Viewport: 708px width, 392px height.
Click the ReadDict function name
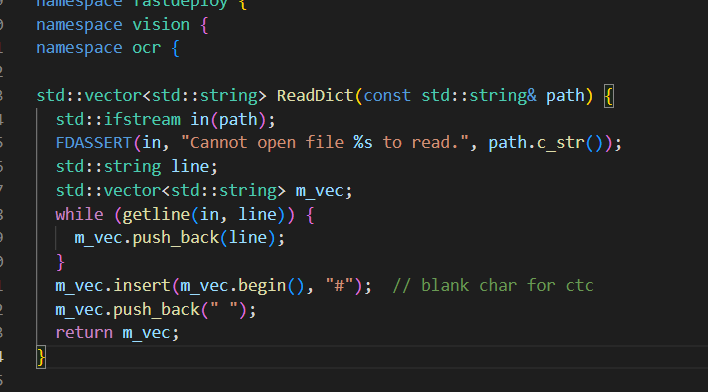pos(315,96)
